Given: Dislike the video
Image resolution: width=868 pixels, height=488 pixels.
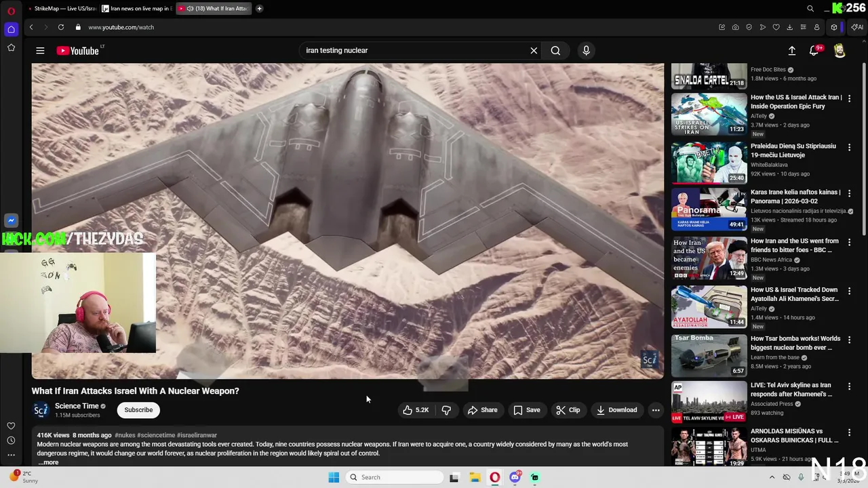Looking at the screenshot, I should tap(446, 410).
